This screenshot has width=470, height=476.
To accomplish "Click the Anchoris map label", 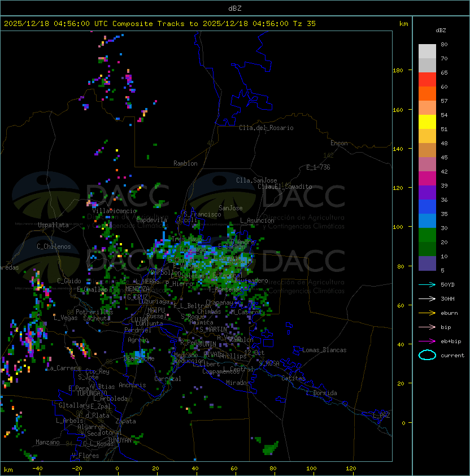I will point(132,385).
